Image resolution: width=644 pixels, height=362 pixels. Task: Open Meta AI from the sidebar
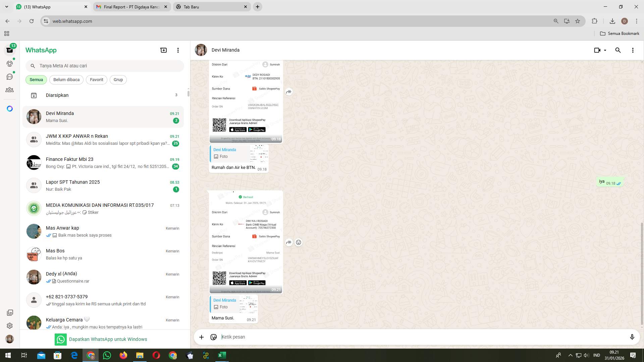pyautogui.click(x=10, y=109)
